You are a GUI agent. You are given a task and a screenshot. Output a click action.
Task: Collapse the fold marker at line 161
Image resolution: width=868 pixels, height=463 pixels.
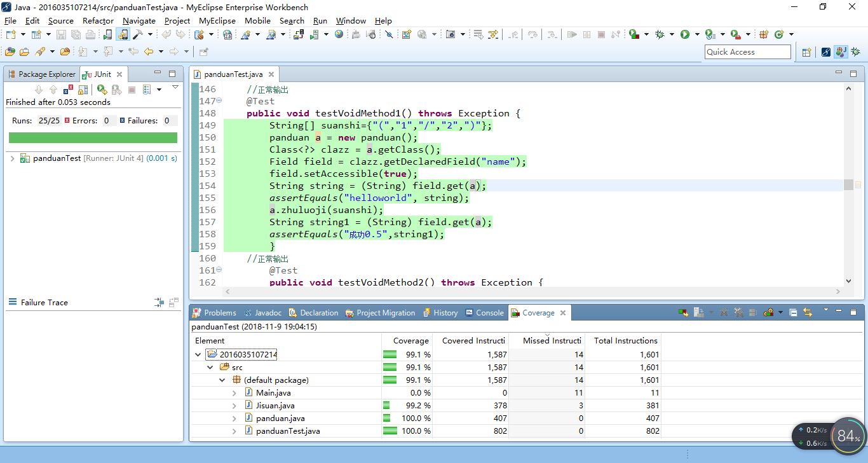point(219,270)
